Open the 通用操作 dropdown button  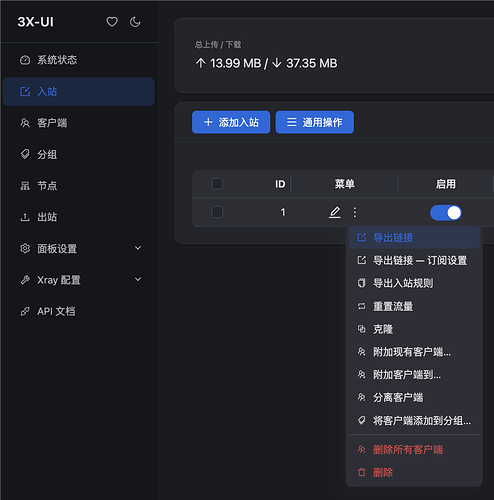coord(315,122)
